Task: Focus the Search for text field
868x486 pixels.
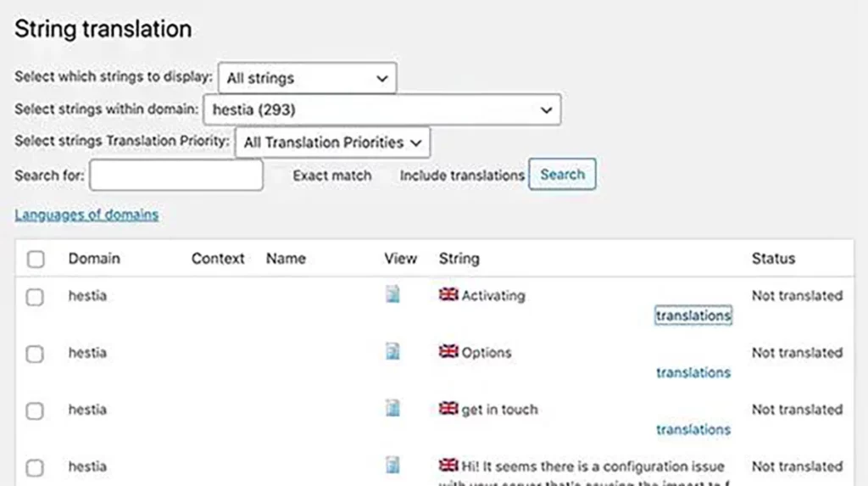Action: 176,176
